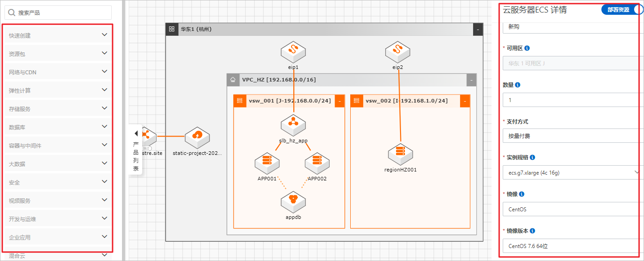644x261 pixels.
Task: Click the VPC_HZ cloud icon
Action: 233,80
